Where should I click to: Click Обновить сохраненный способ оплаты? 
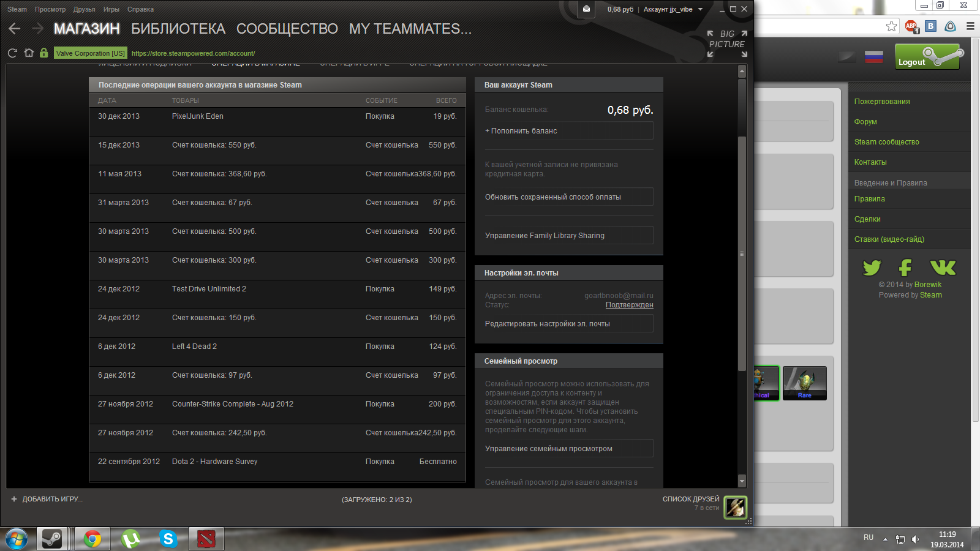tap(569, 197)
